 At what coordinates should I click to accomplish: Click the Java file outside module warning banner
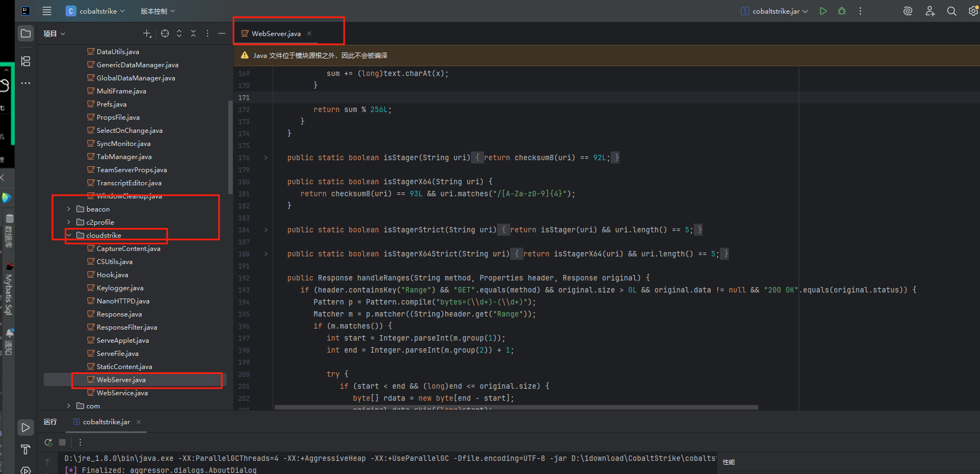(607, 55)
